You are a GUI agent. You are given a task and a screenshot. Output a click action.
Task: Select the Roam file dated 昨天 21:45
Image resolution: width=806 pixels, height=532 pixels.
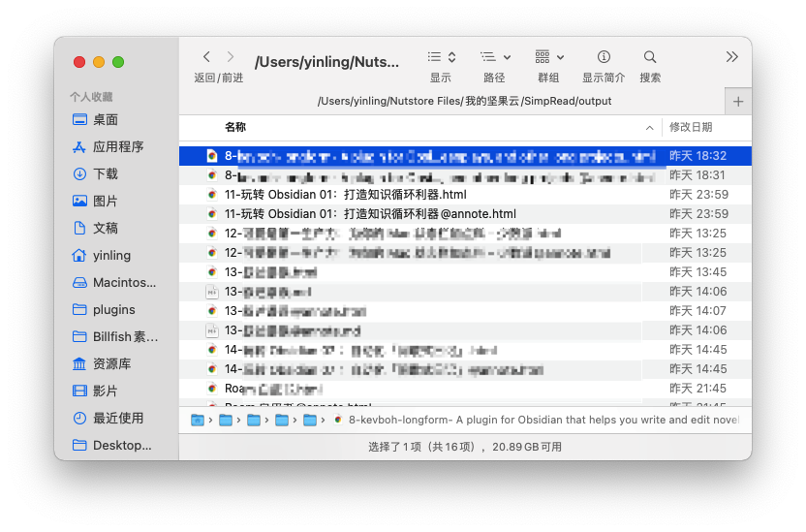(465, 389)
